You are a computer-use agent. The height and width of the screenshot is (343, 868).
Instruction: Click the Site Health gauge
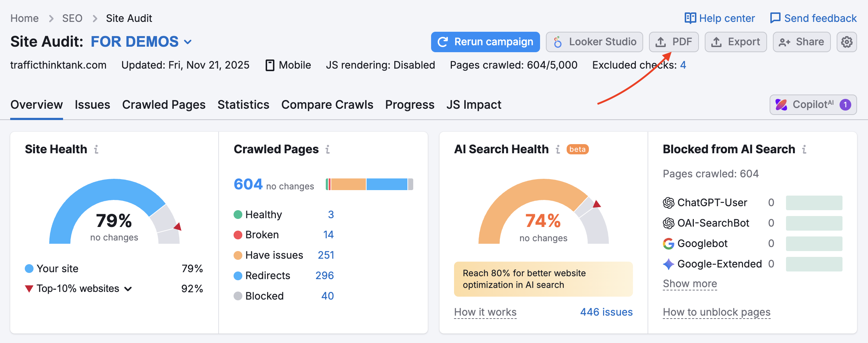(x=113, y=219)
